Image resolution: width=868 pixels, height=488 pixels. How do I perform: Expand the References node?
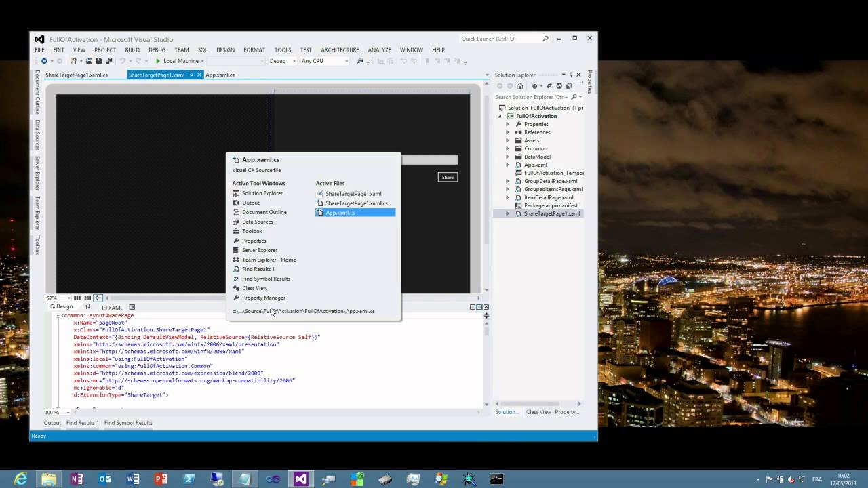(x=507, y=132)
